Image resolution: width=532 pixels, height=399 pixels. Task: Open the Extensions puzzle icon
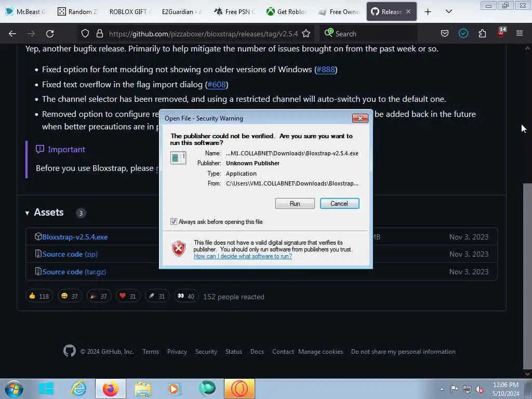[x=482, y=34]
